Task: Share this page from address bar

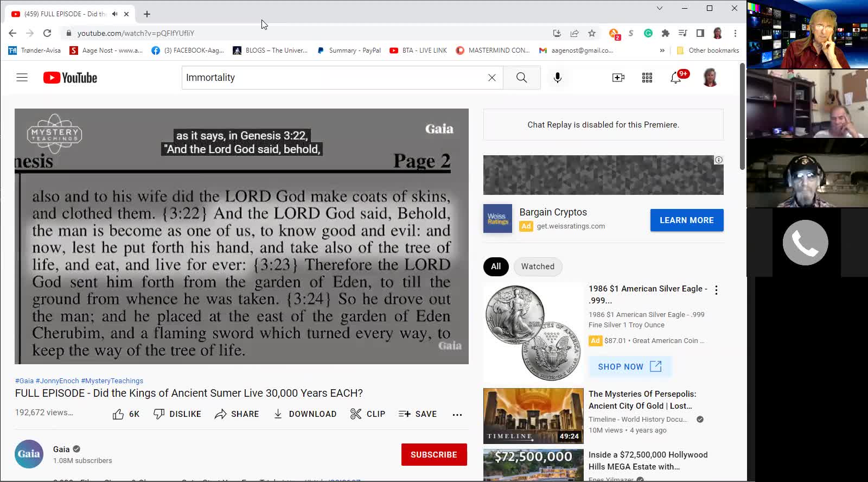Action: [575, 33]
